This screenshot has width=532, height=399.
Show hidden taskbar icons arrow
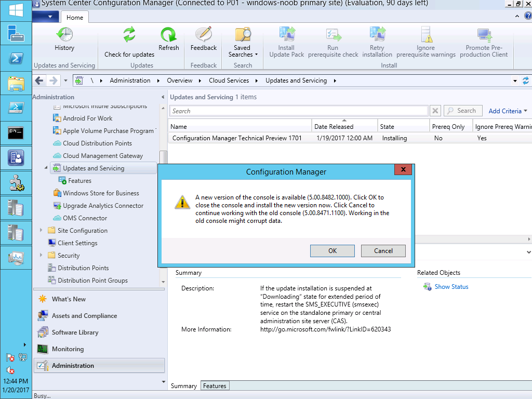pos(24,345)
